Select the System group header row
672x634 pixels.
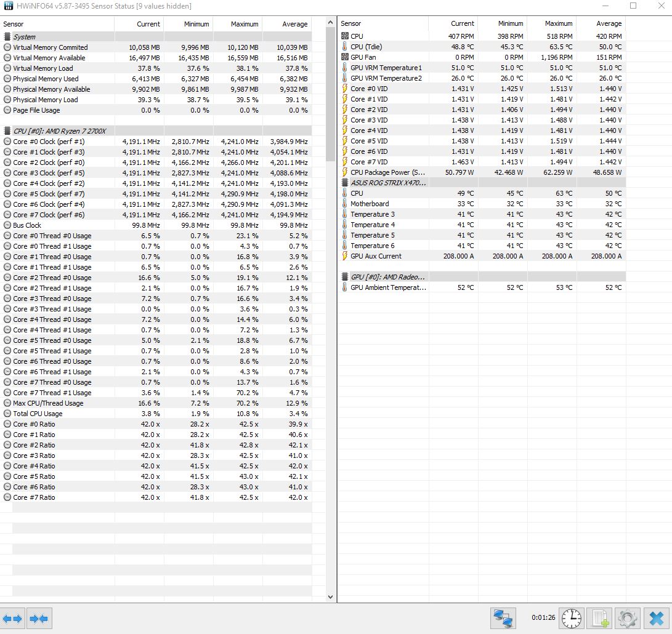156,37
